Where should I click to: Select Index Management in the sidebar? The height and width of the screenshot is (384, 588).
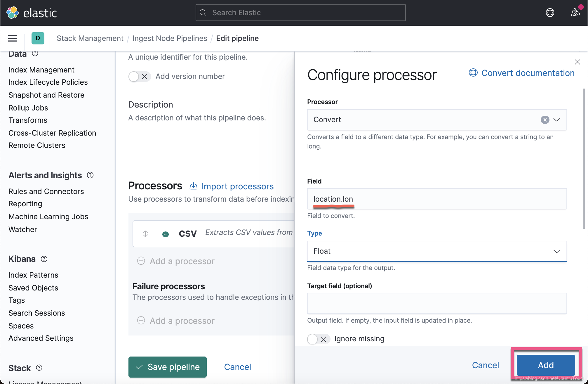click(41, 70)
